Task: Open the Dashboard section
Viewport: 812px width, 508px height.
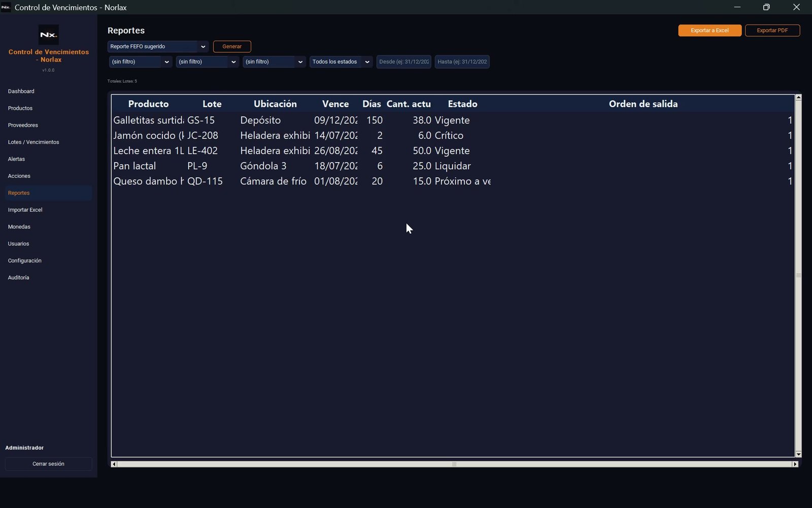Action: coord(48,91)
